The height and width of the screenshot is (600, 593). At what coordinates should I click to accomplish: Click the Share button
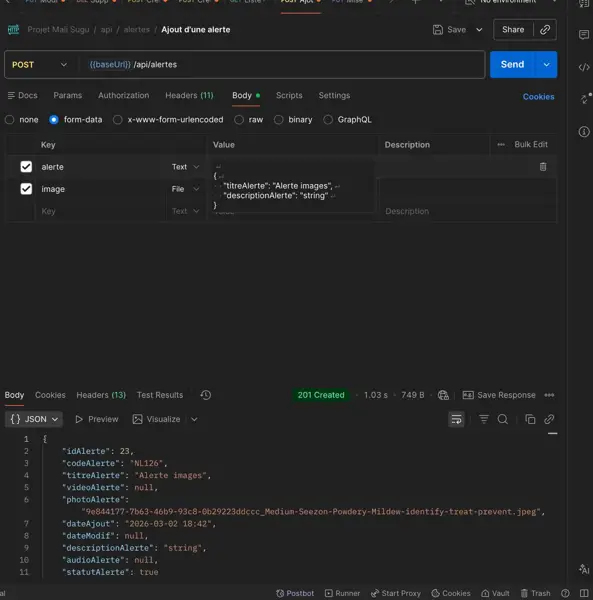[513, 30]
